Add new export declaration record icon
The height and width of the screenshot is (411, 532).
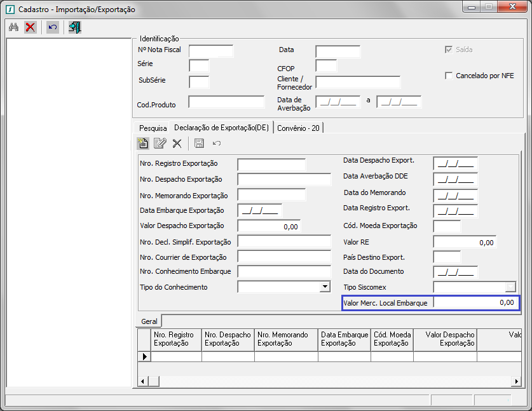click(143, 144)
